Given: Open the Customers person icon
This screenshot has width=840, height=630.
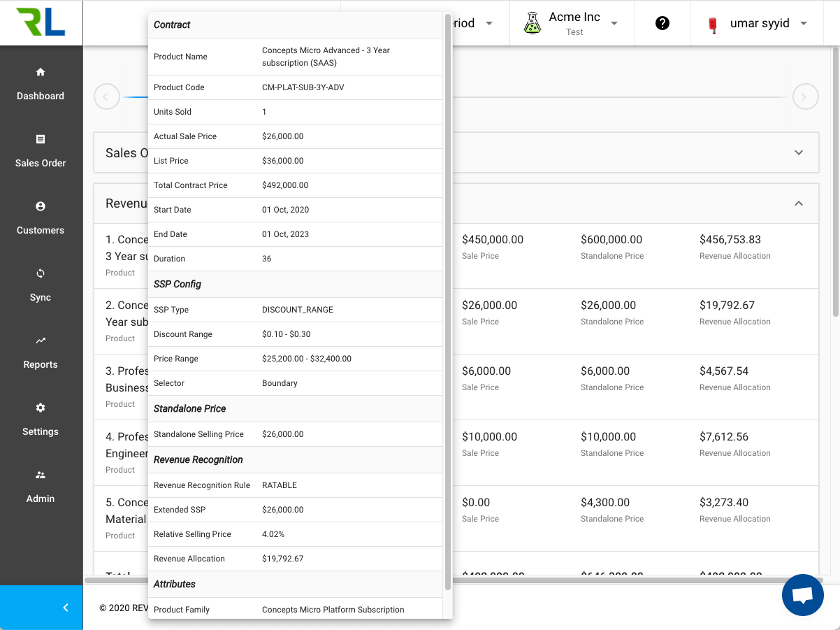Looking at the screenshot, I should coord(41,206).
